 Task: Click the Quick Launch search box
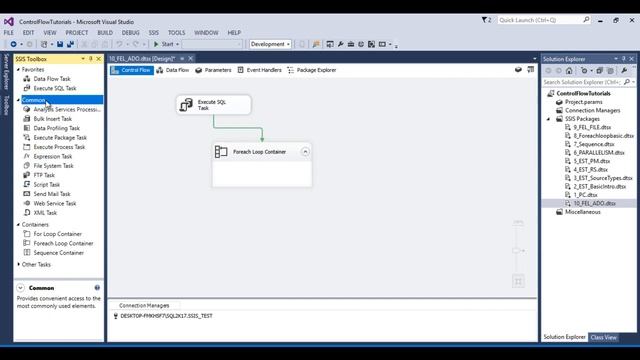544,20
